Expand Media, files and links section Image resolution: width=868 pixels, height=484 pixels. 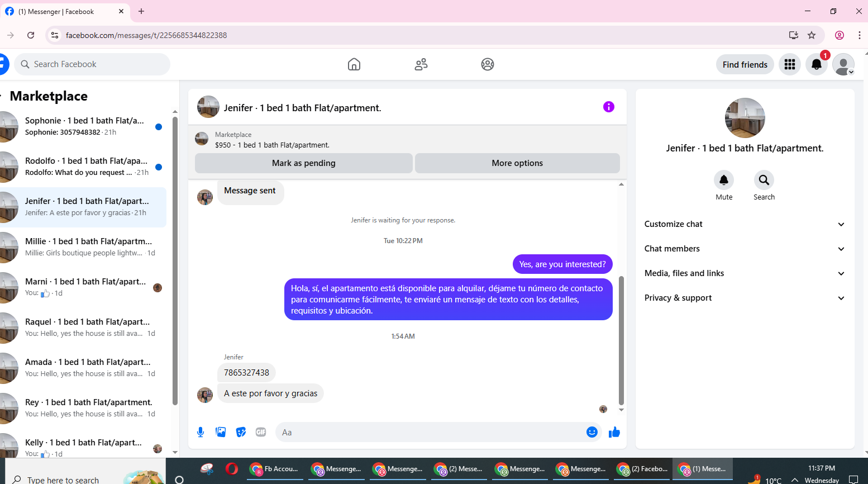point(745,273)
